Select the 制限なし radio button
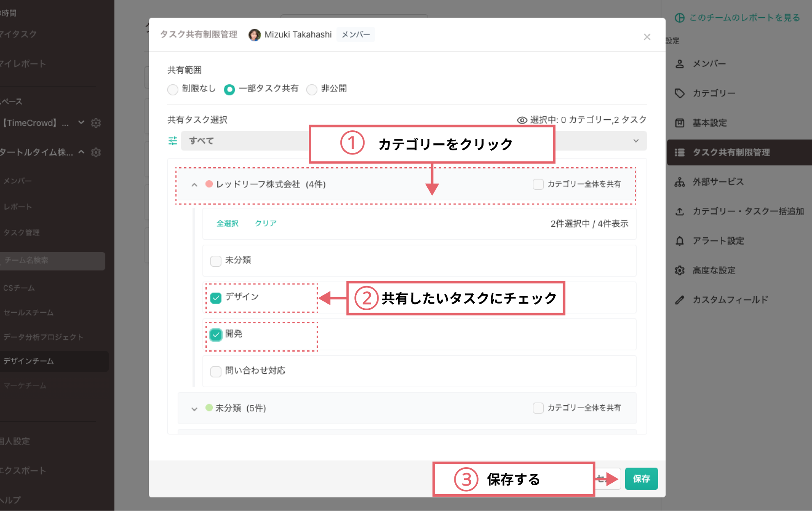Viewport: 812px width, 511px height. tap(173, 89)
